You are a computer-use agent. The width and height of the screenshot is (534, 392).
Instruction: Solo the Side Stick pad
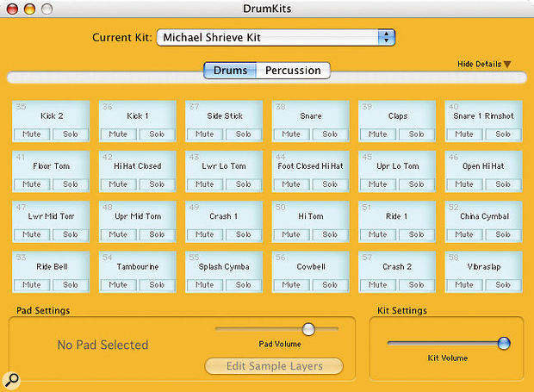tap(244, 134)
